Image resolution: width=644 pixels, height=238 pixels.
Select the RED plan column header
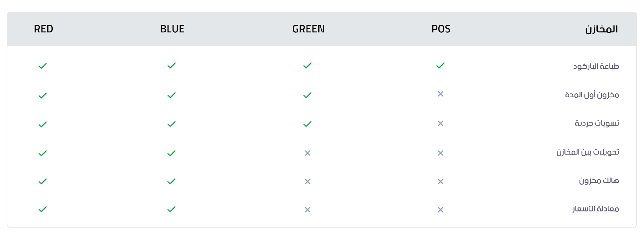click(x=44, y=29)
